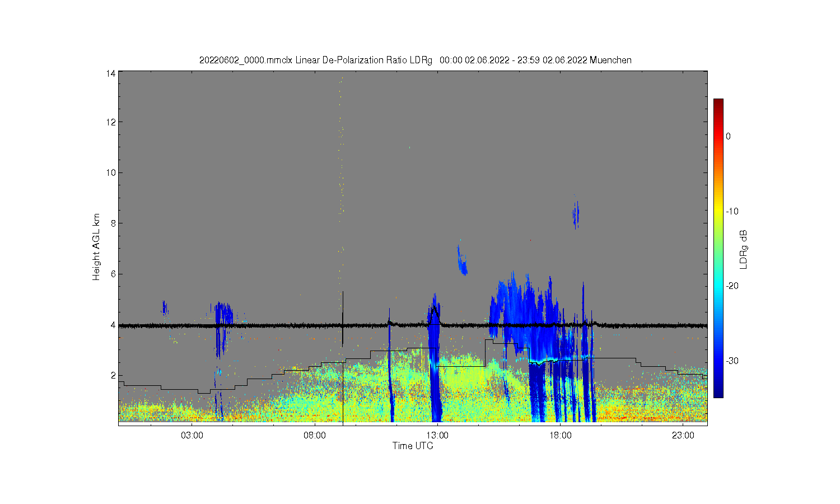Click the 'Height AGL km' axis title
The image size is (840, 504).
[96, 247]
